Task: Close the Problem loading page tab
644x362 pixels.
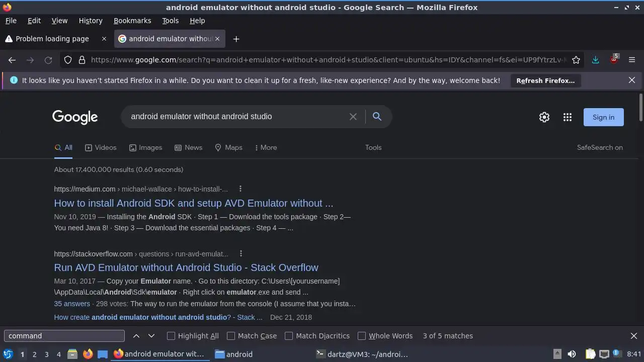Action: coord(104,39)
